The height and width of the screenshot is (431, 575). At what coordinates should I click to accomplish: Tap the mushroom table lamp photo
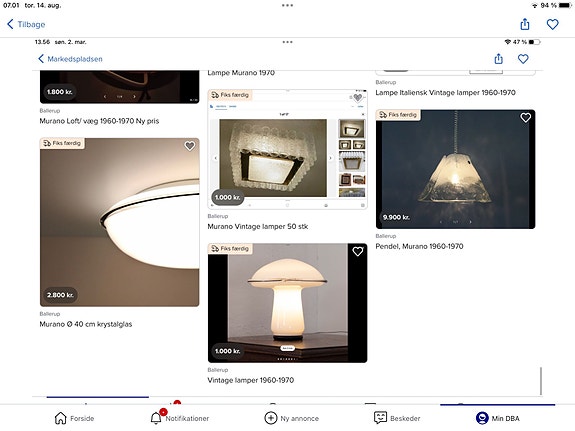288,303
